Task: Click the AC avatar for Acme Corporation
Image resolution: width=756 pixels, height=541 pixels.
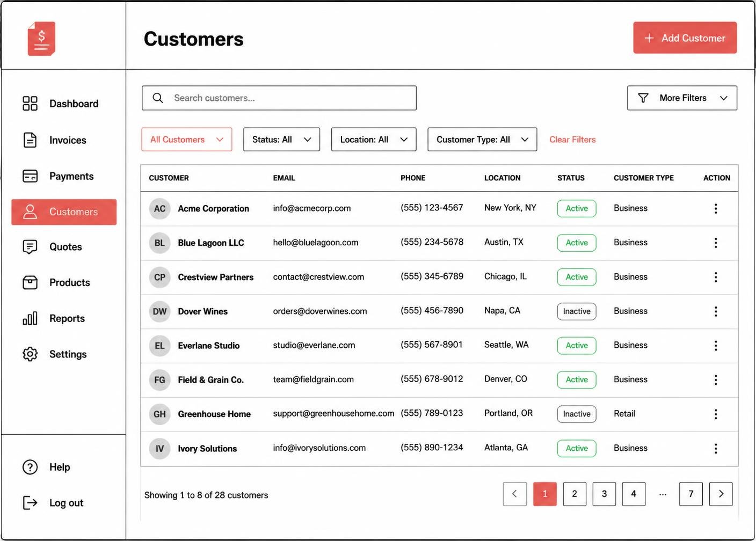Action: [159, 208]
